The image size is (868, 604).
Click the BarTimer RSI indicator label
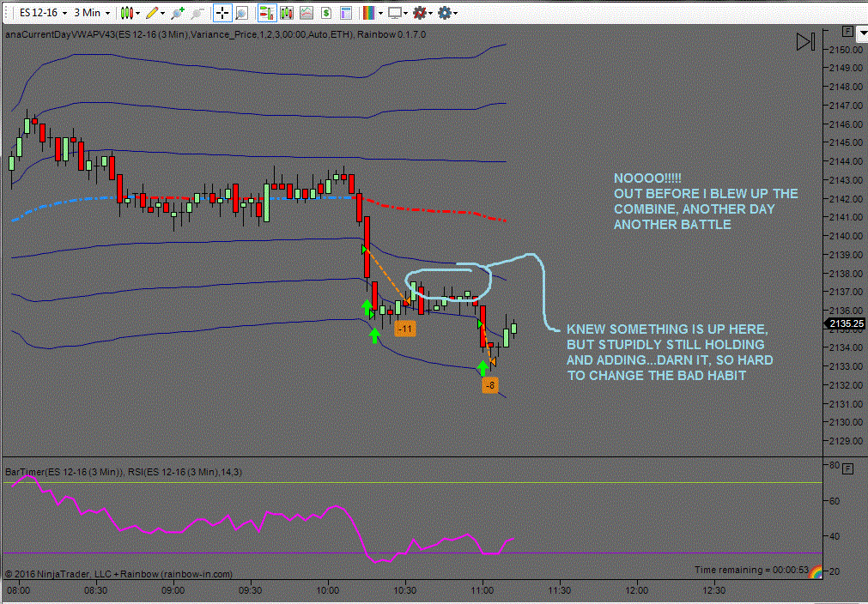(x=124, y=472)
